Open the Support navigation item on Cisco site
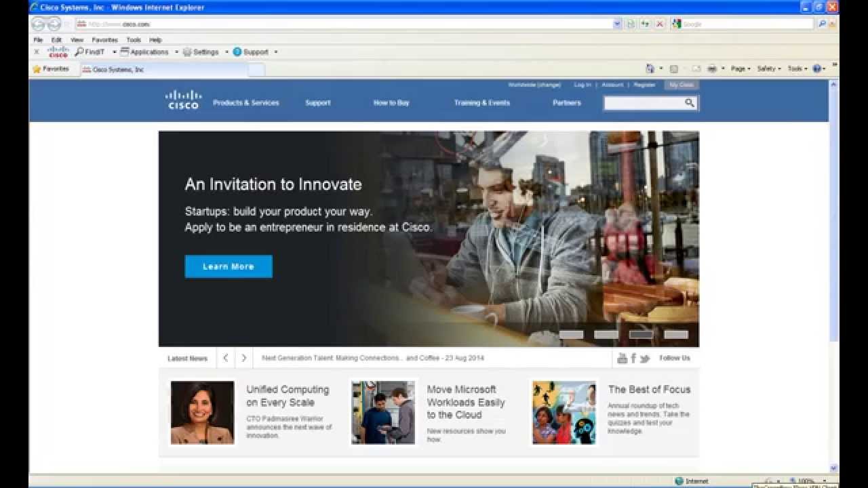The height and width of the screenshot is (488, 868). click(x=317, y=103)
